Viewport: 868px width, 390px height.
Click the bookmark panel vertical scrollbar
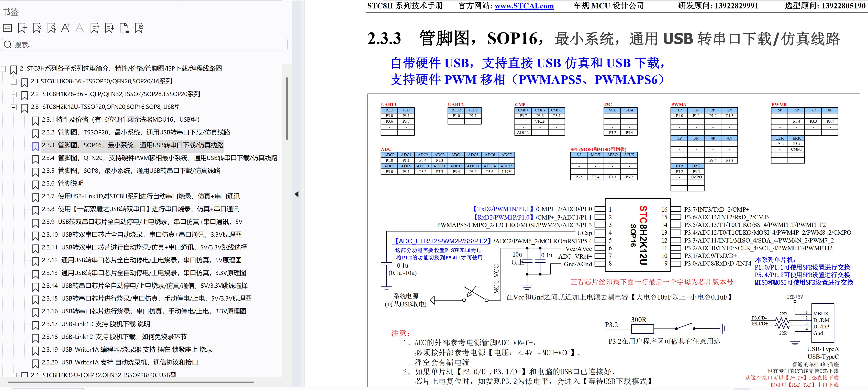coord(287,108)
